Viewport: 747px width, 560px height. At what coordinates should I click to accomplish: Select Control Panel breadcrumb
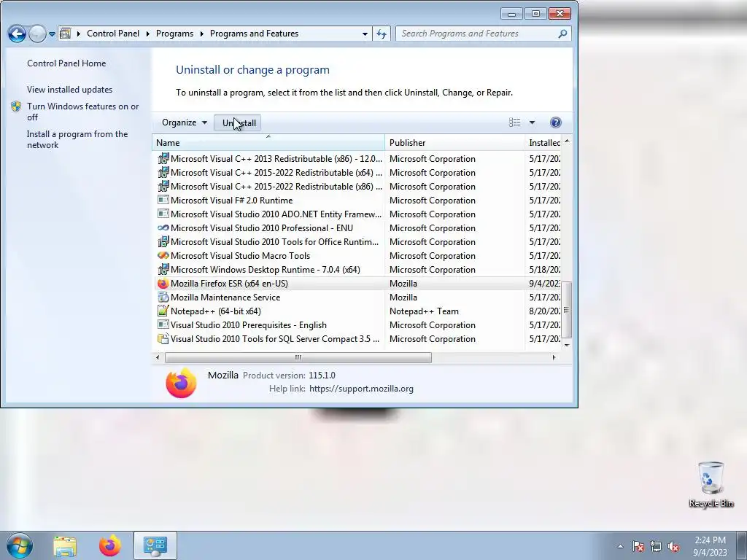tap(113, 34)
